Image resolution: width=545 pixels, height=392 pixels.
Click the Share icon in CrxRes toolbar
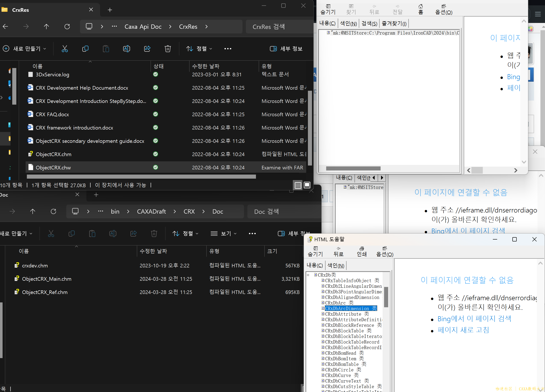pyautogui.click(x=147, y=49)
